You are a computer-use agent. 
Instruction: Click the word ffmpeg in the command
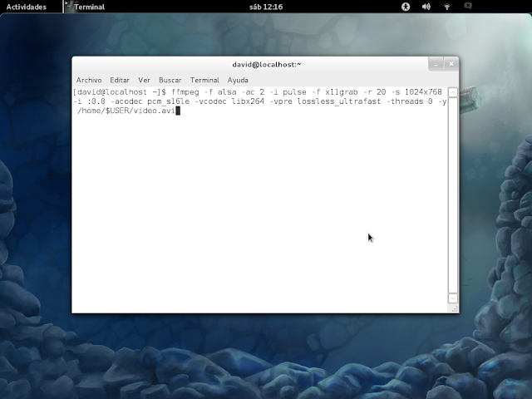click(x=185, y=92)
